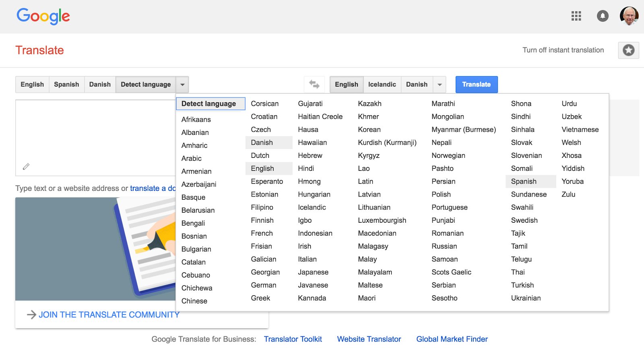Select Turkish from the list
Viewport: 644px width, 350px height.
522,285
